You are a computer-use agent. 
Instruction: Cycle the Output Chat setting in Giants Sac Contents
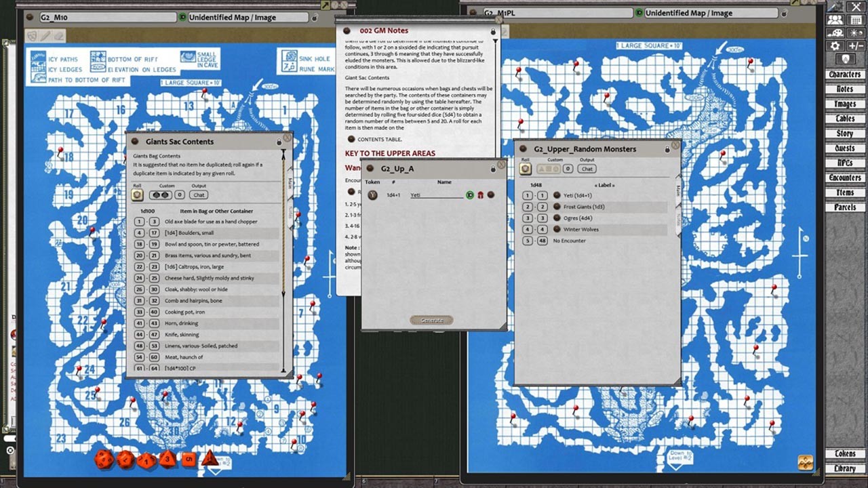pyautogui.click(x=199, y=195)
